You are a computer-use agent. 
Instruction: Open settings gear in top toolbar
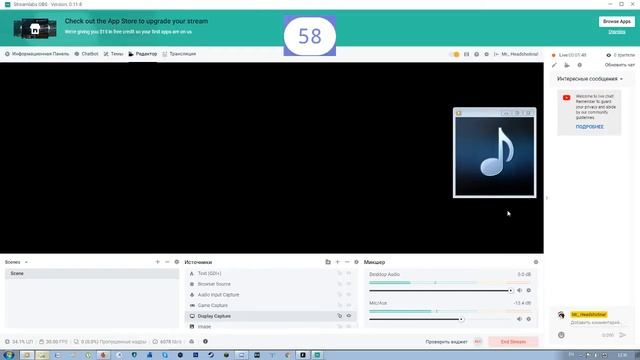[x=487, y=54]
